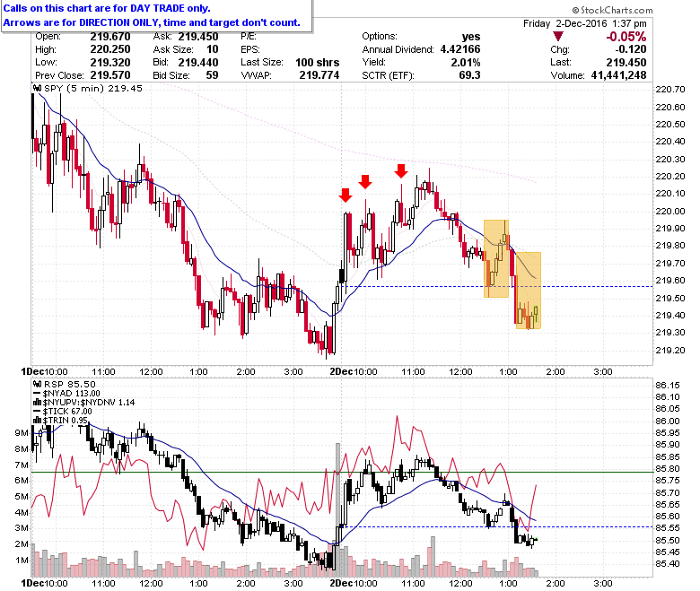
Task: Click the Ask Size value 10
Action: pyautogui.click(x=213, y=49)
